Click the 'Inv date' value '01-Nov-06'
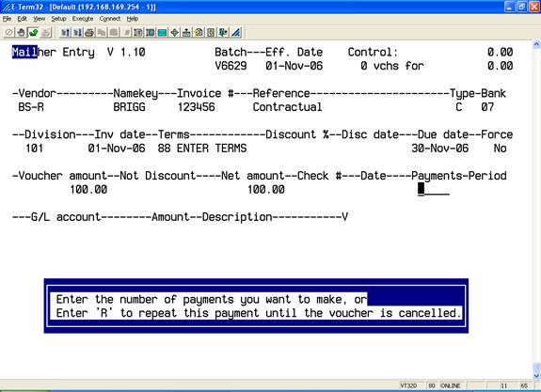Viewport: 541px width, 392px height. (x=117, y=149)
